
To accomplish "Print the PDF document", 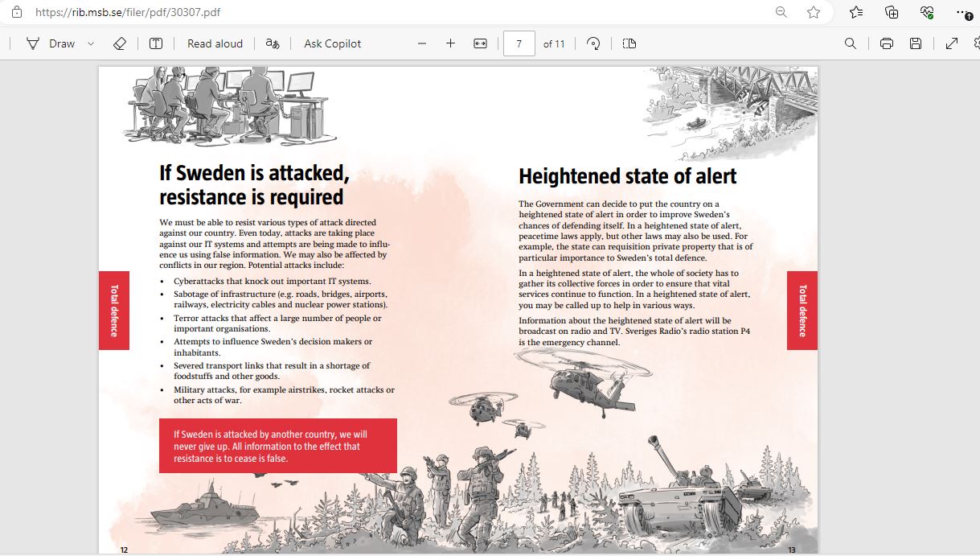I will click(887, 43).
